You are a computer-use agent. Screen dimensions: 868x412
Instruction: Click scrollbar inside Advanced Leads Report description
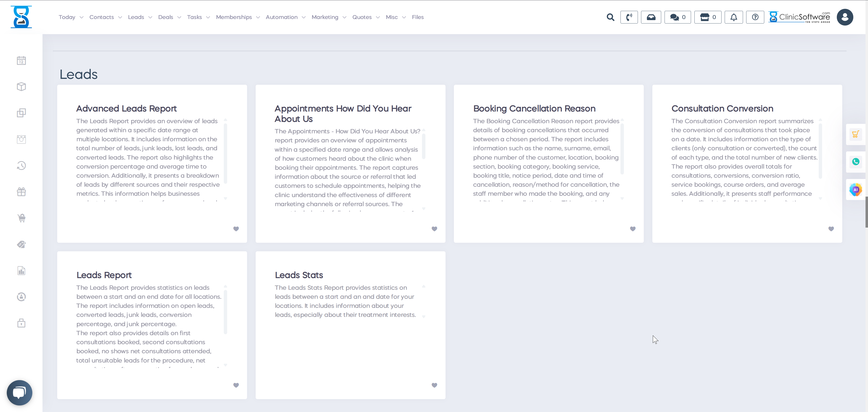tap(225, 153)
